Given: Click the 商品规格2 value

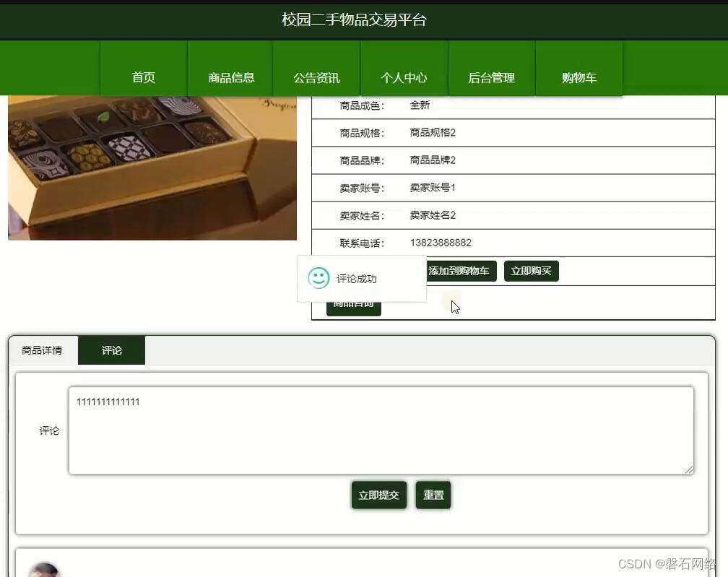Looking at the screenshot, I should click(433, 133).
